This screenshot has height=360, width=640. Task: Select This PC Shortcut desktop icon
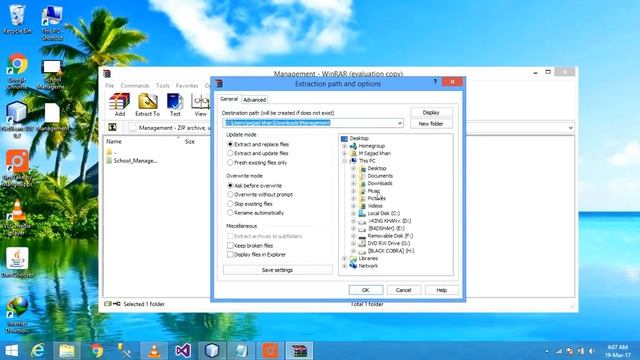52,23
